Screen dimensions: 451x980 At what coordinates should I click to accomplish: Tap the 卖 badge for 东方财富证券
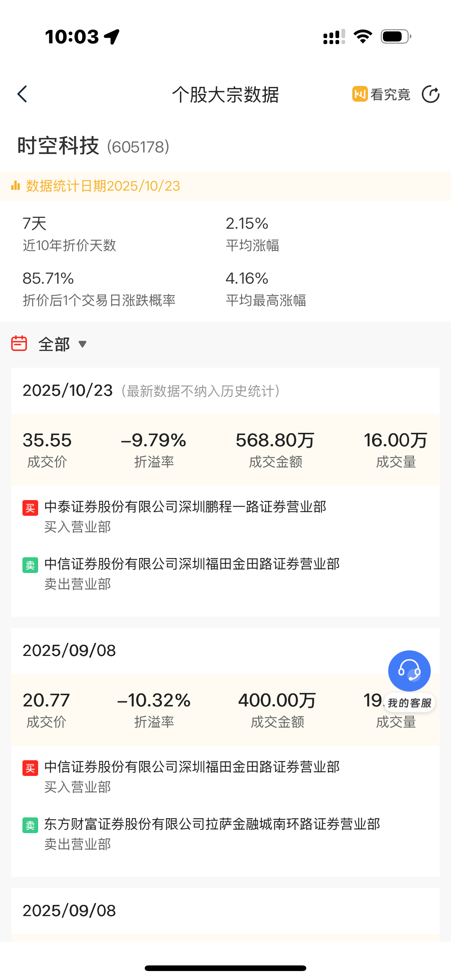30,825
